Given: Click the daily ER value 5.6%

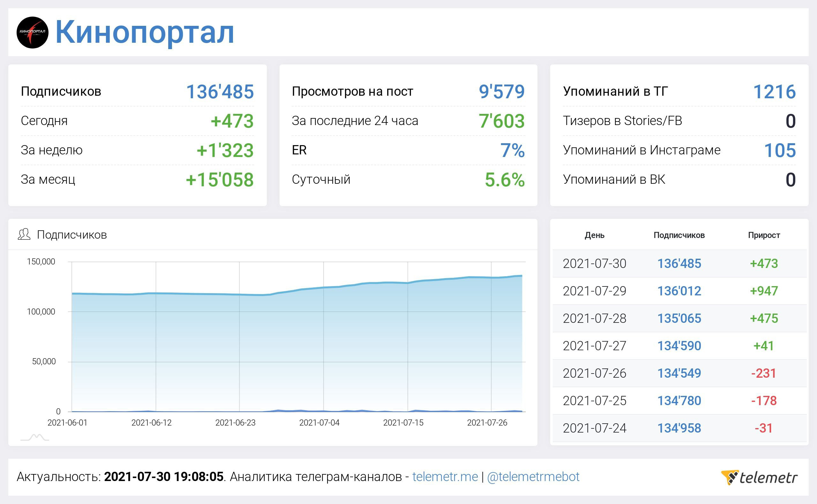Looking at the screenshot, I should pyautogui.click(x=505, y=180).
